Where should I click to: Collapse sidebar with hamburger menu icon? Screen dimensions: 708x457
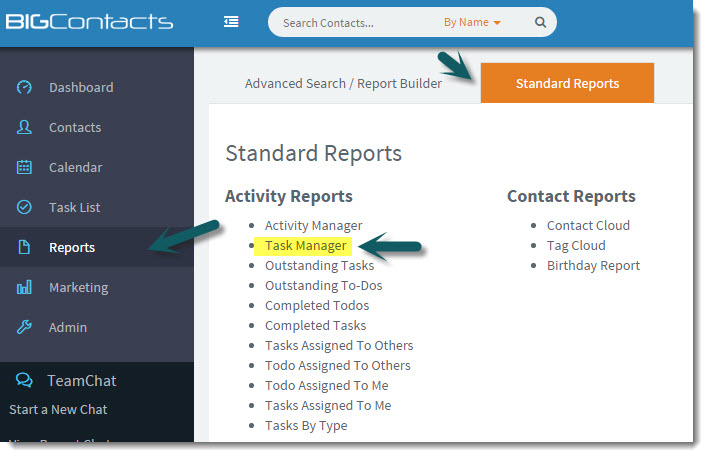tap(231, 22)
